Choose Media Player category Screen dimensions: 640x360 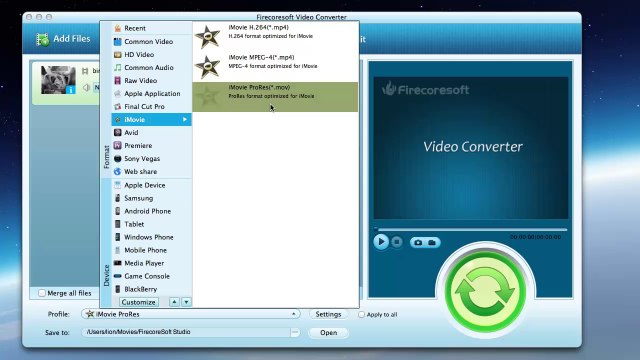point(151,263)
